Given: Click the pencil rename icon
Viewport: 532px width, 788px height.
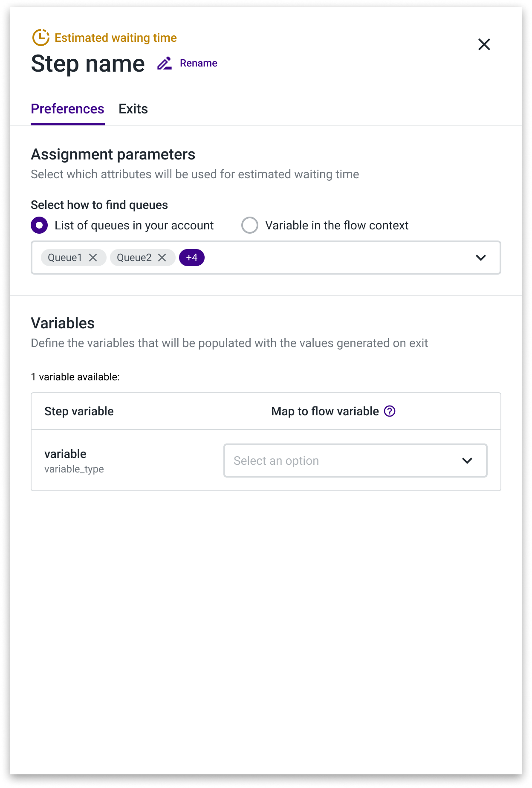Looking at the screenshot, I should [165, 63].
